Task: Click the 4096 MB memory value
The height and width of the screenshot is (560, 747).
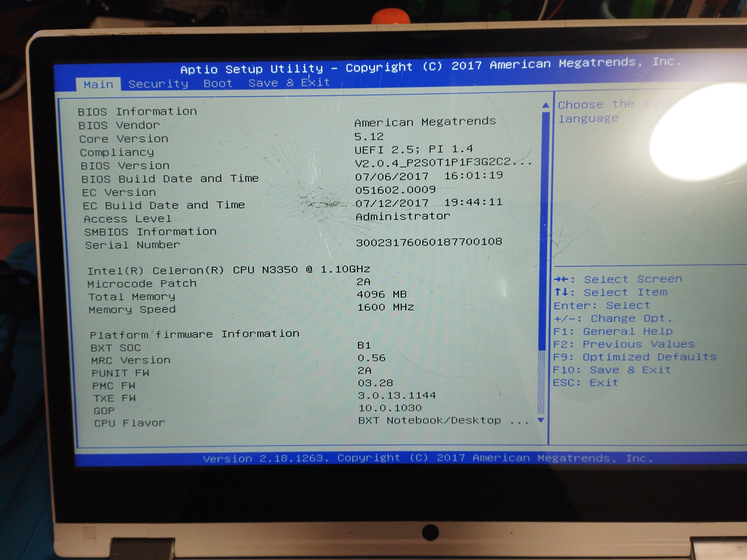Action: 382,294
